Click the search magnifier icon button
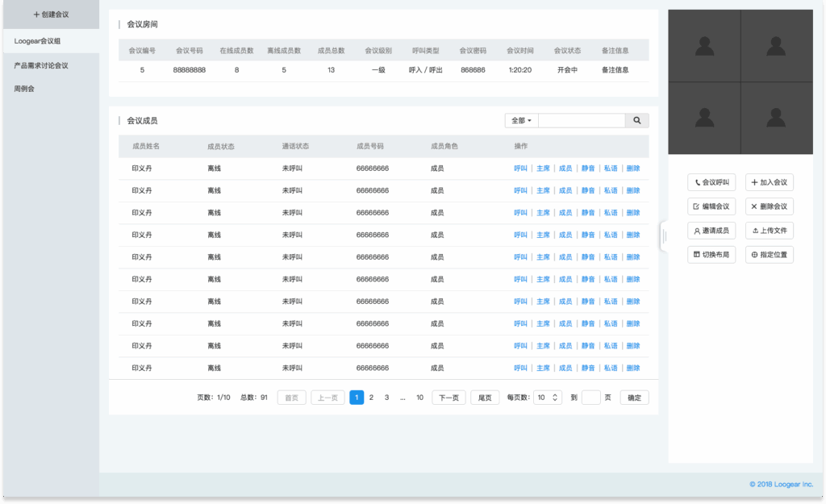 pos(636,121)
